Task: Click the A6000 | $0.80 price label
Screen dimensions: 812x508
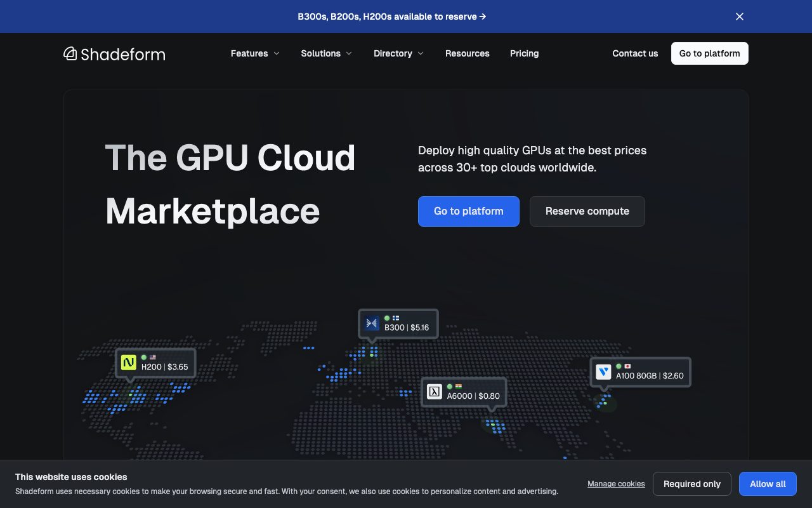Action: 473,396
